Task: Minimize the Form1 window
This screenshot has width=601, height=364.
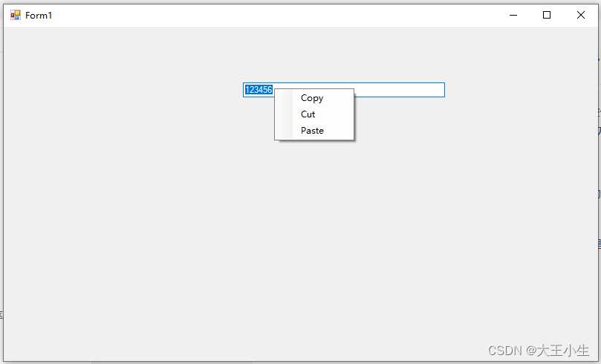Action: click(513, 15)
